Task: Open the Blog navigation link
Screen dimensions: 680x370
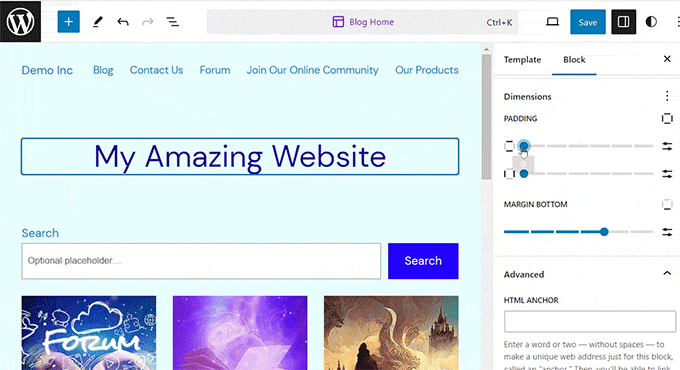Action: coord(103,70)
